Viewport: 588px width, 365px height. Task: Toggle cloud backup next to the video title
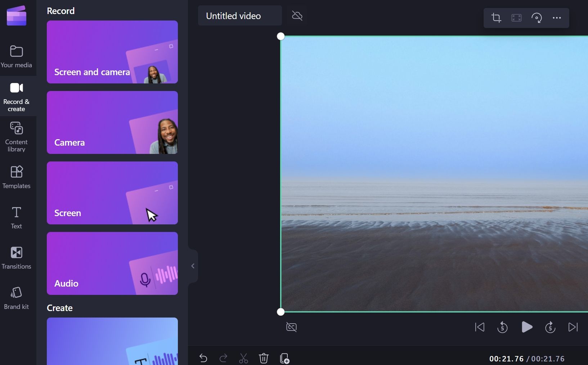point(297,15)
